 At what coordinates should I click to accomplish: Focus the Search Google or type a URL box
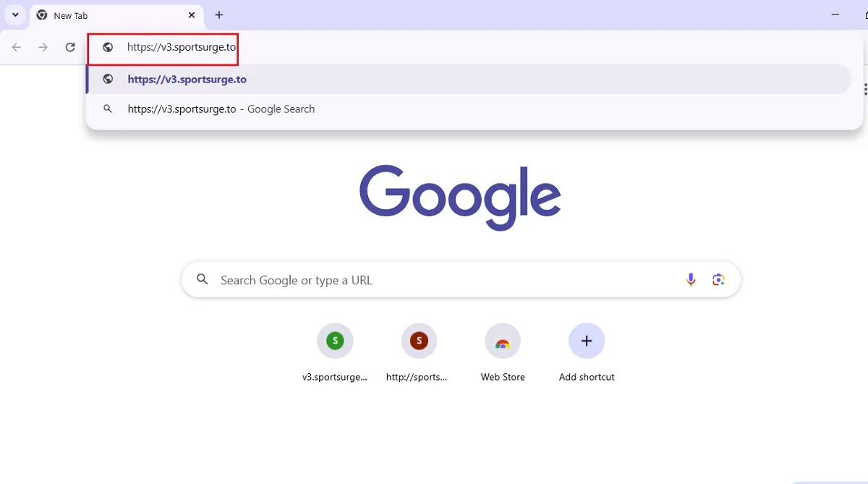(x=434, y=280)
